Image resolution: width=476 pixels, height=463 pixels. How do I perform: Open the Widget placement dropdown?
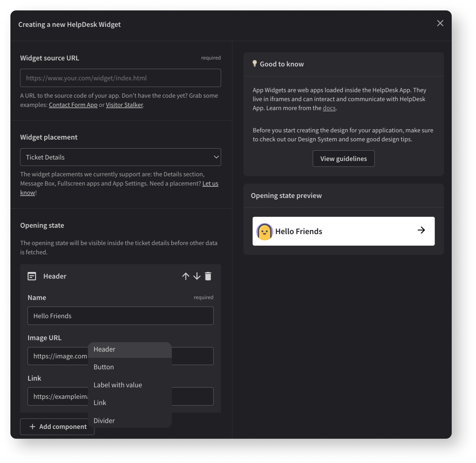[121, 157]
